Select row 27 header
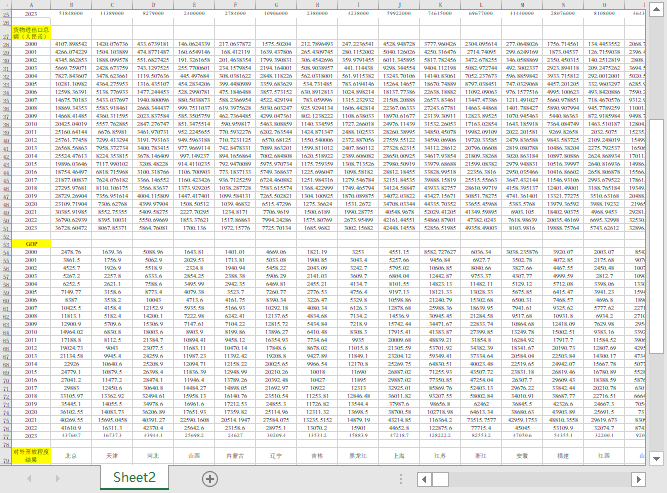Screen dimensions: 667x493 click(6, 33)
